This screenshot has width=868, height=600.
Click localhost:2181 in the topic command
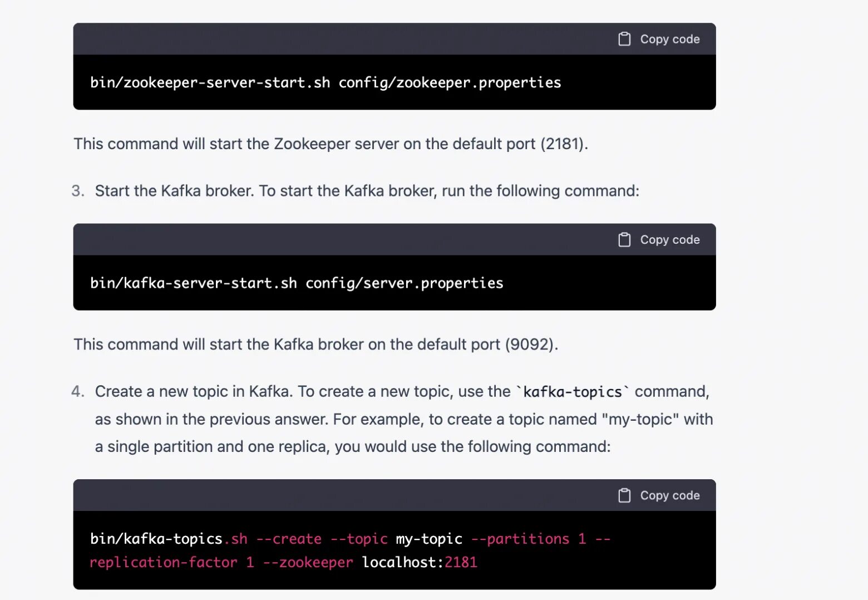coord(420,562)
